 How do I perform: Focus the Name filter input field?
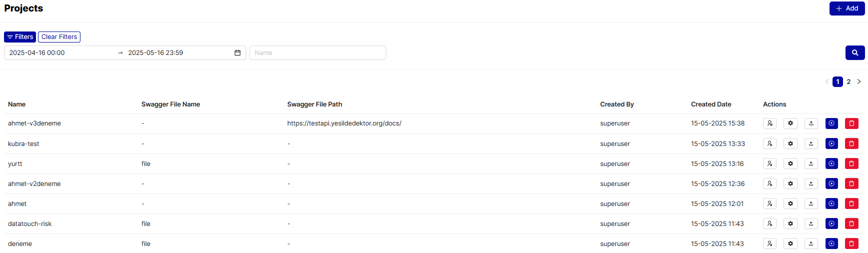pos(318,52)
